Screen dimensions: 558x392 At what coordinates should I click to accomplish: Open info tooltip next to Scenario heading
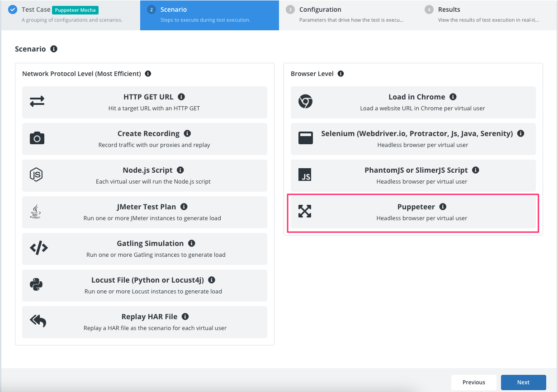54,49
